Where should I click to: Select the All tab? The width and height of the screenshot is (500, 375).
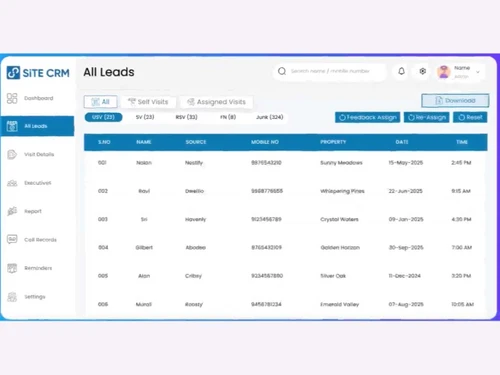click(x=100, y=102)
